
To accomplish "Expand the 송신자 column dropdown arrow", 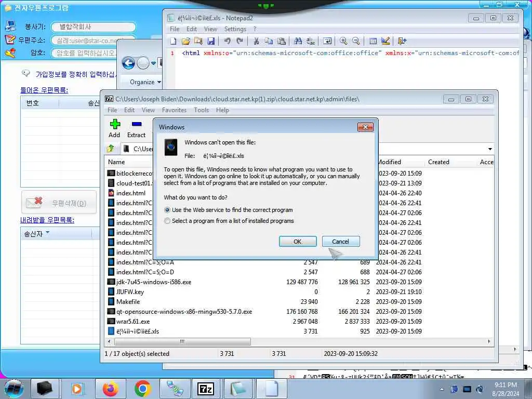I will coord(47,233).
